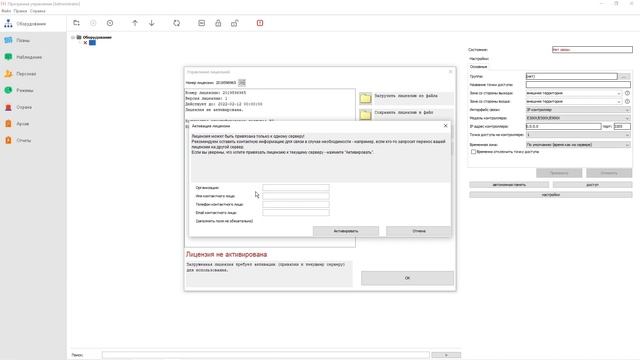Focus the contact person name field
Viewport: 640px width, 360px height.
tap(296, 196)
